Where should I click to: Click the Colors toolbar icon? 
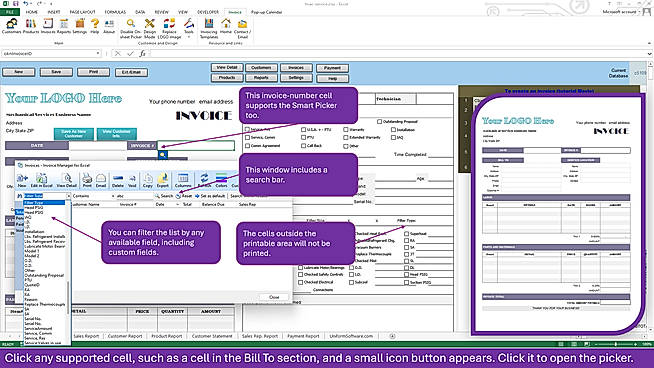point(221,180)
